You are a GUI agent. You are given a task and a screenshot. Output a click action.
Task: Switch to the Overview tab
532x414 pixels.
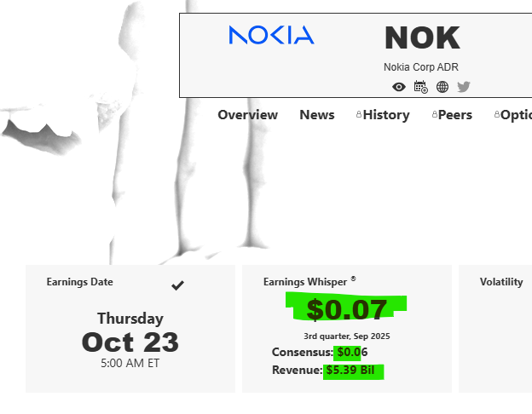pyautogui.click(x=247, y=115)
